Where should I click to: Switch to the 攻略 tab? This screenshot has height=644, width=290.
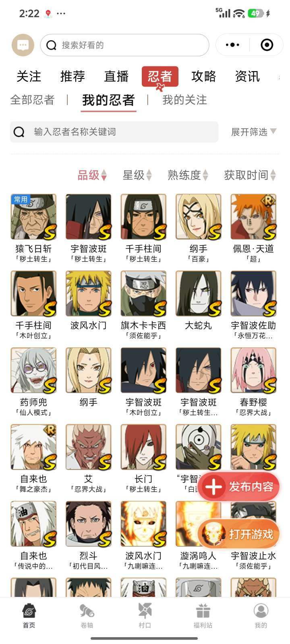[204, 76]
